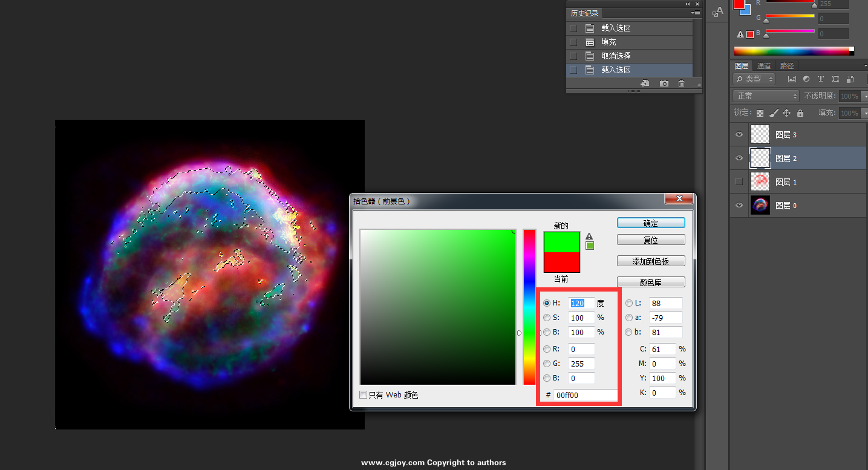Select layer row 图层 3
Image resolution: width=868 pixels, height=470 pixels.
click(x=798, y=135)
